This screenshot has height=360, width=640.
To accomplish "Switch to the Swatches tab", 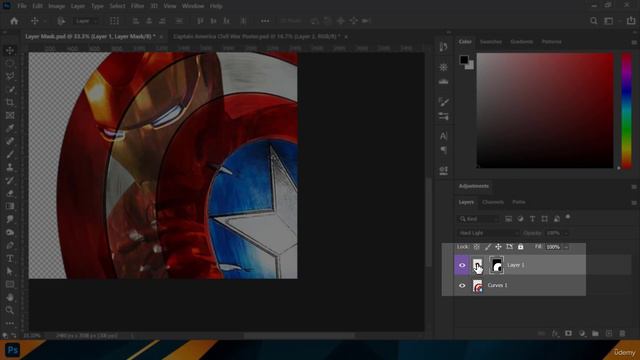I will (x=491, y=42).
